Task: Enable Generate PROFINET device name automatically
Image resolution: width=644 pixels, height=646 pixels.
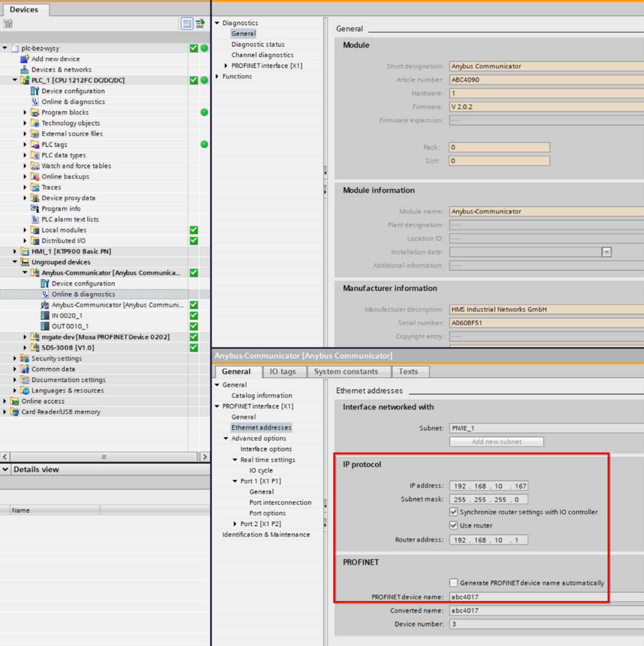Action: pyautogui.click(x=454, y=583)
